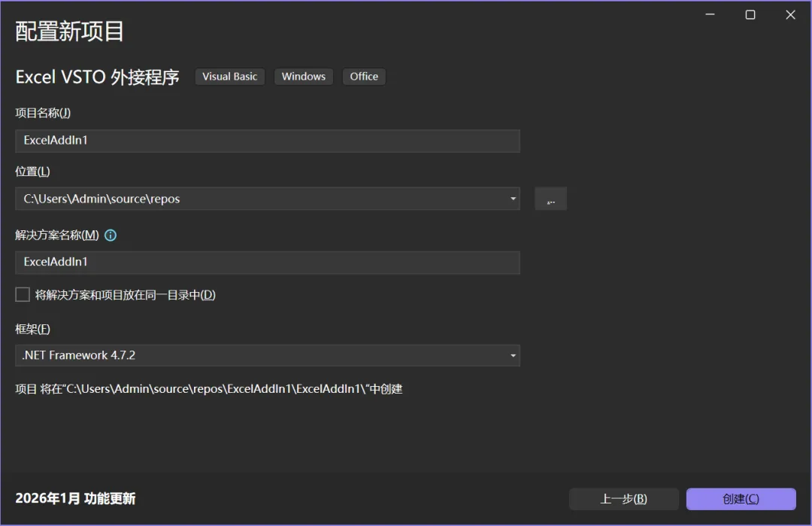Maximize the configure project window
This screenshot has width=812, height=526.
[750, 14]
